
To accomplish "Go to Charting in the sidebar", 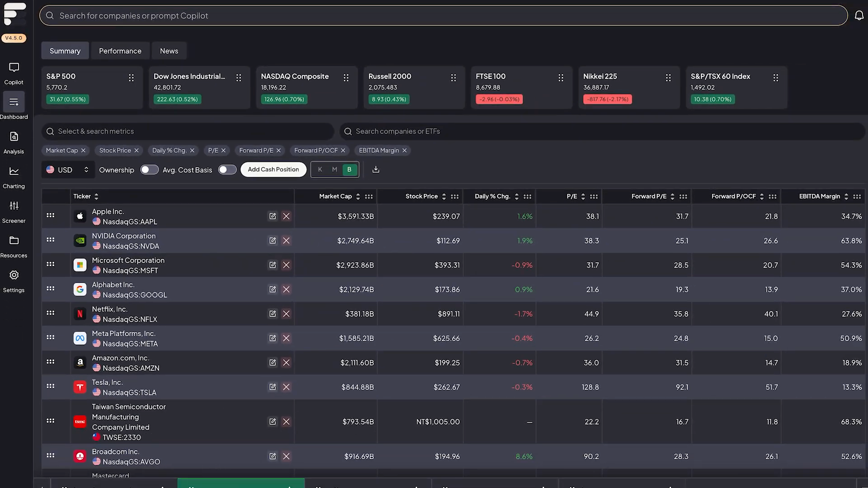I will coord(14,171).
